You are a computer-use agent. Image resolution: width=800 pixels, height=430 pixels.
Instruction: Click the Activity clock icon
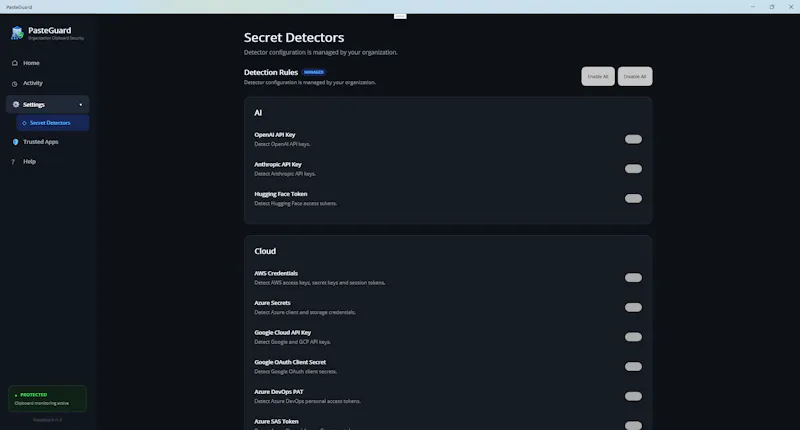click(15, 84)
